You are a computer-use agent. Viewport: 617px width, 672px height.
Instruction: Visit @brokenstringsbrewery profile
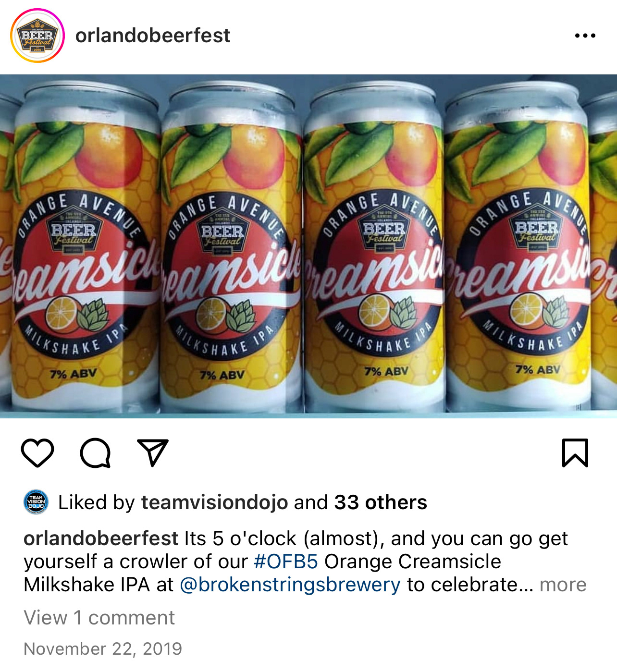(x=290, y=585)
